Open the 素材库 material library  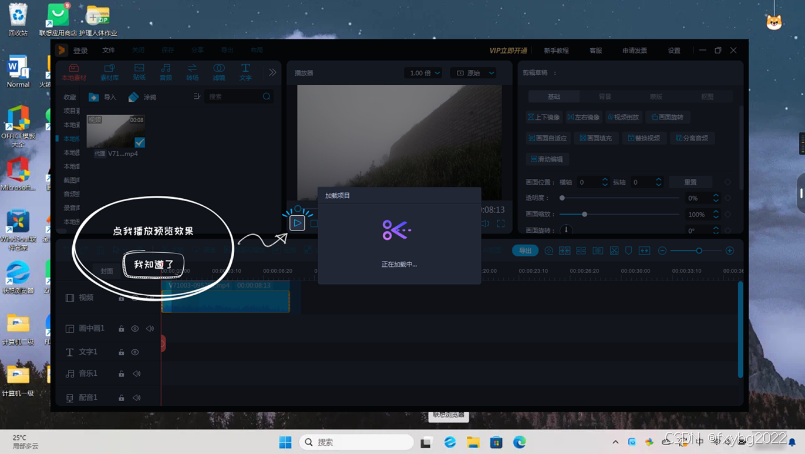(x=110, y=71)
